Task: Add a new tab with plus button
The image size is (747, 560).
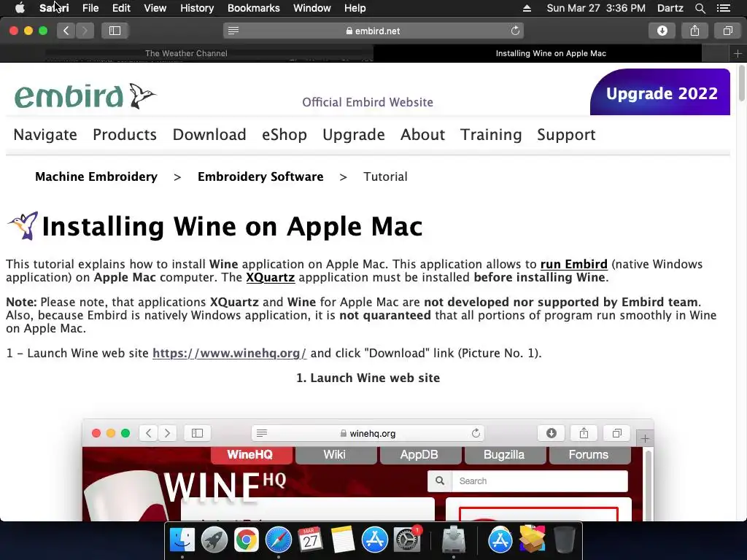Action: [738, 53]
